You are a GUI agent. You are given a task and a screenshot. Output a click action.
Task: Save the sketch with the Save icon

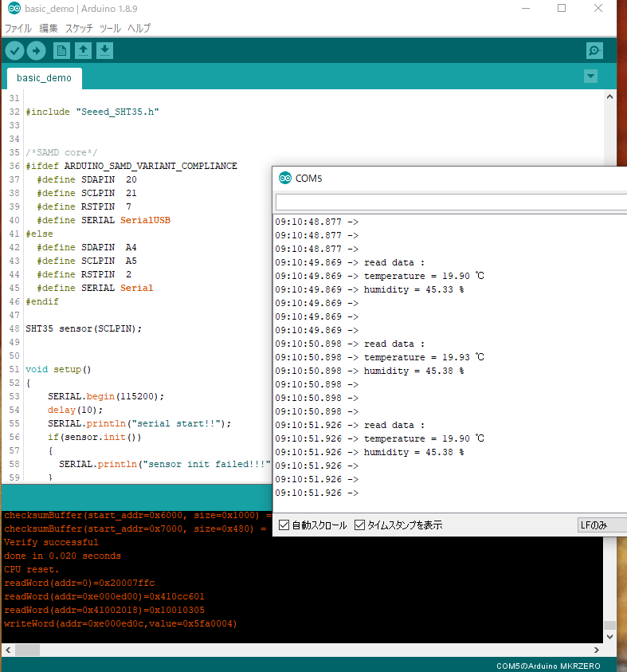tap(104, 51)
